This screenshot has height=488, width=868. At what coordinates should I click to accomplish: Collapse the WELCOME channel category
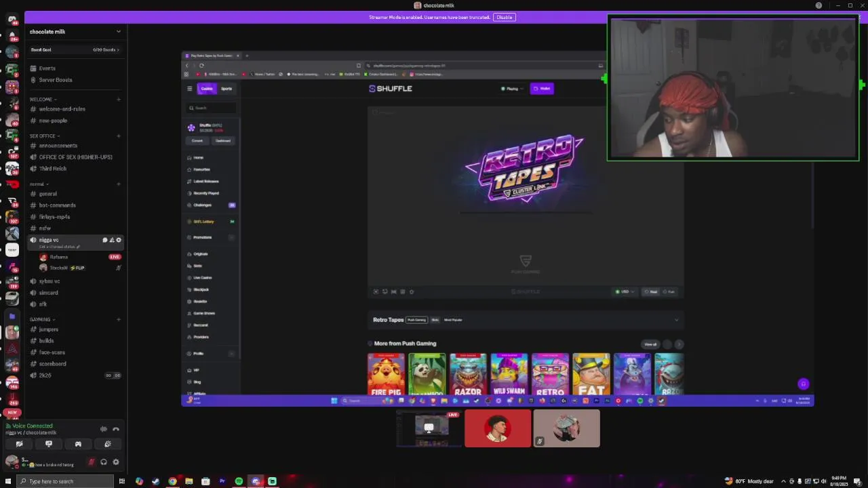click(42, 100)
